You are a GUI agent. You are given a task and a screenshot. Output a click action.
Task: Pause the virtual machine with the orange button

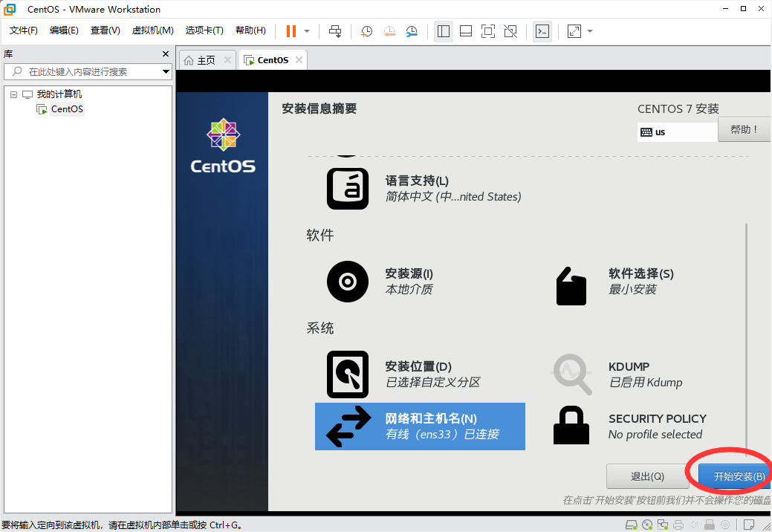pos(291,31)
